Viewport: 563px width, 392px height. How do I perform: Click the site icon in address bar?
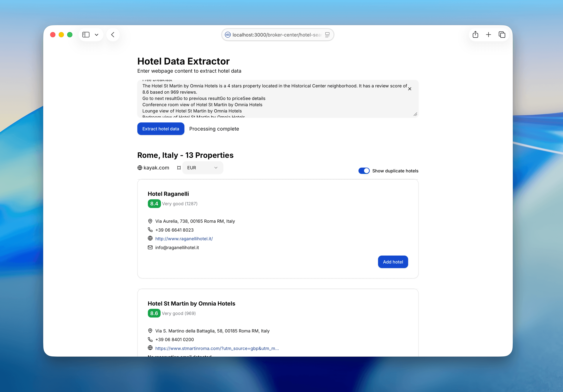pos(228,35)
